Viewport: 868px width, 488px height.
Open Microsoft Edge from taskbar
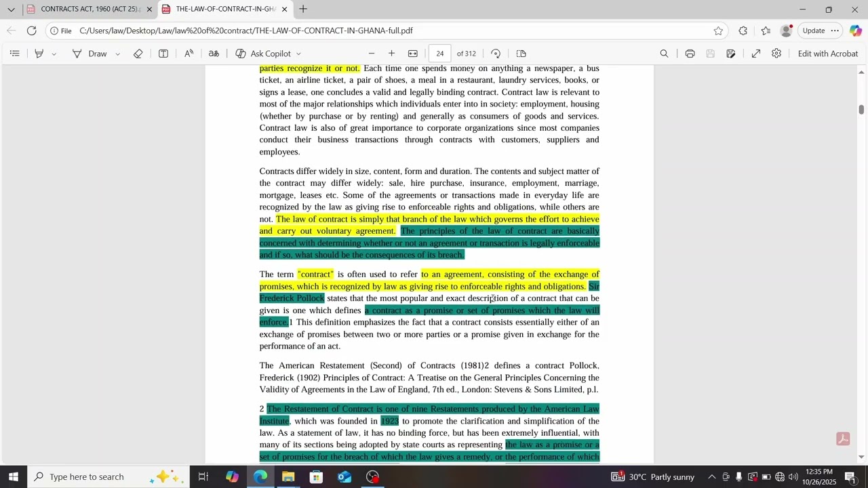[x=260, y=476]
